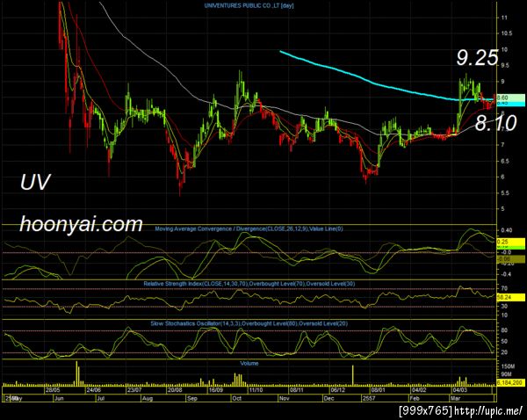The height and width of the screenshot is (420, 527).
Task: Click the Mar month label
Action: [x=455, y=399]
